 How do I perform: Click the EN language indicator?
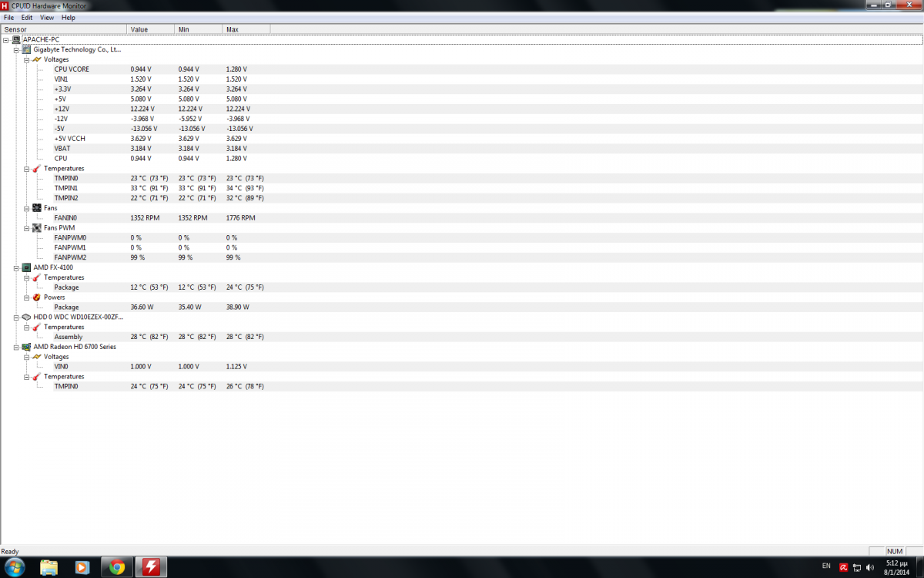point(826,566)
